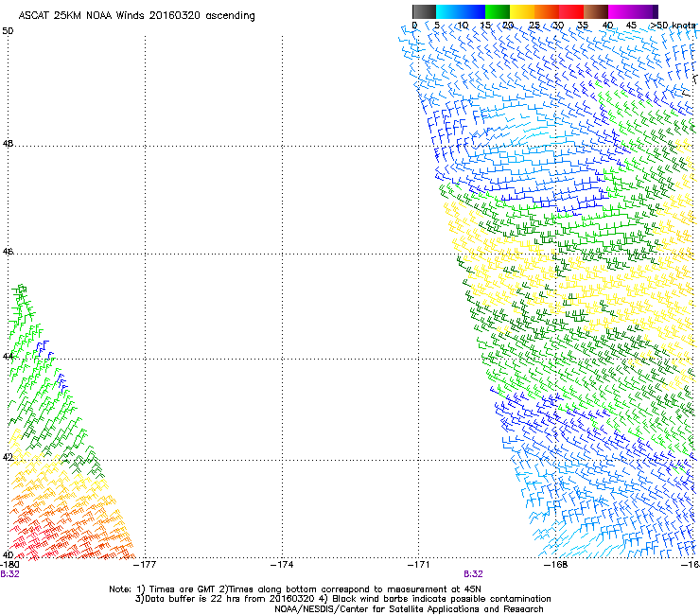Screen dimensions: 700x615
Task: Click the '>50 knots' legend label
Action: [x=673, y=26]
